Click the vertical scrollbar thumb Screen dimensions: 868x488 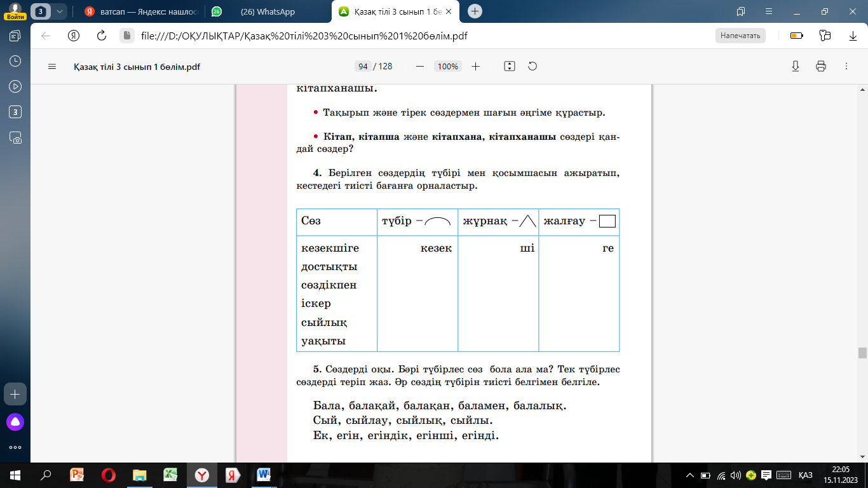(862, 353)
